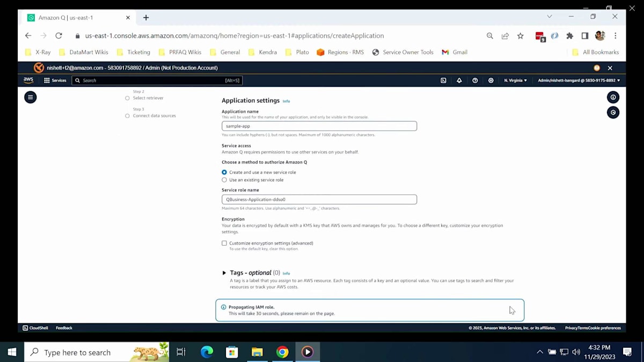The width and height of the screenshot is (644, 362).
Task: Open a new browser tab
Action: click(x=145, y=18)
